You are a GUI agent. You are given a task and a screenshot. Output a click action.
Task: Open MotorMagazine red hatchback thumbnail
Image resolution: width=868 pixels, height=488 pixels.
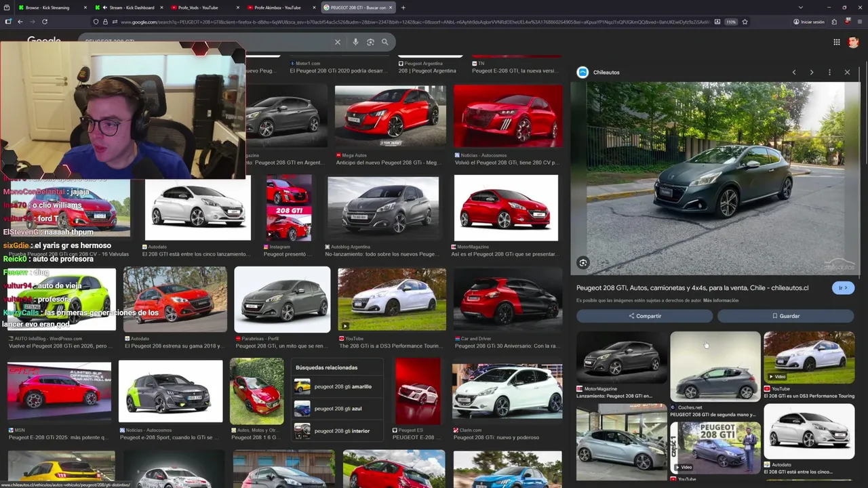[x=506, y=208]
